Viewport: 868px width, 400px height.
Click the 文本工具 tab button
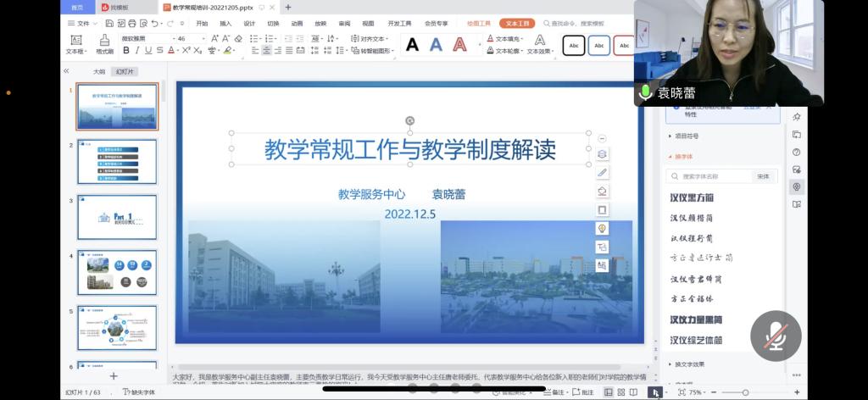click(x=516, y=24)
